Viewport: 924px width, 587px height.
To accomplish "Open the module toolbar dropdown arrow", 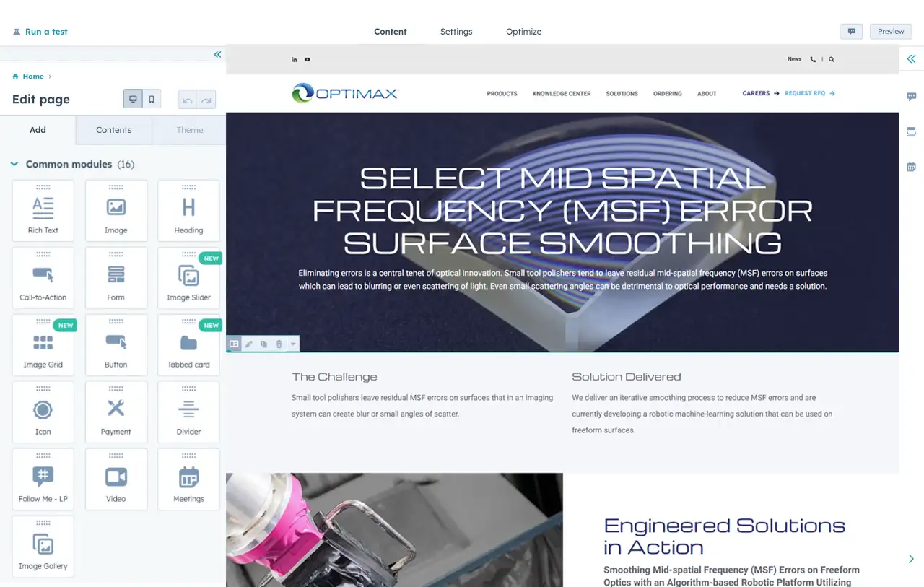I will coord(293,344).
